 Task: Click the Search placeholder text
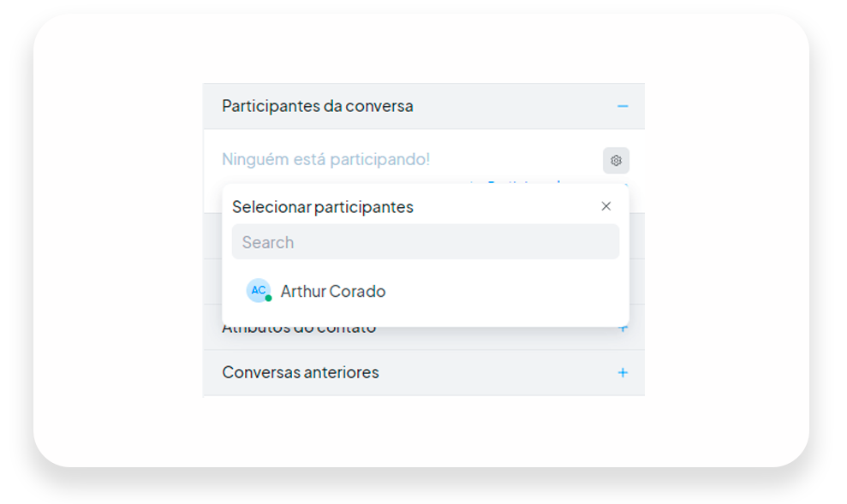click(268, 242)
